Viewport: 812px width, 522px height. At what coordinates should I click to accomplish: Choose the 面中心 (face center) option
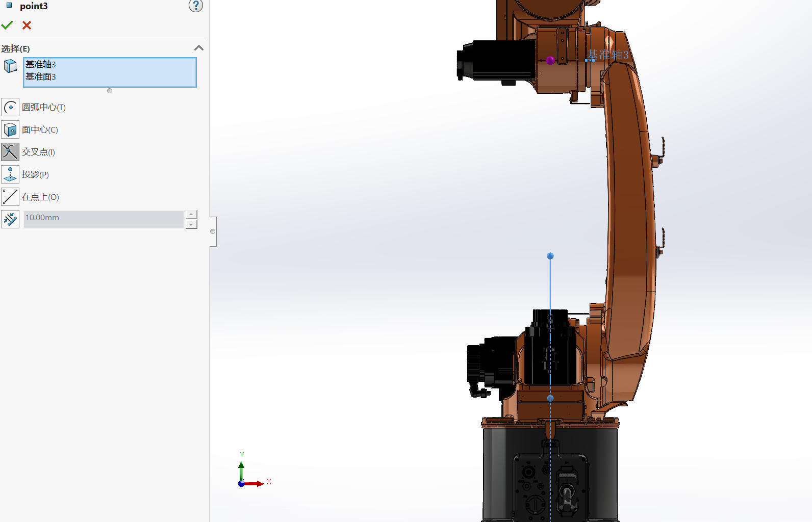pos(10,130)
